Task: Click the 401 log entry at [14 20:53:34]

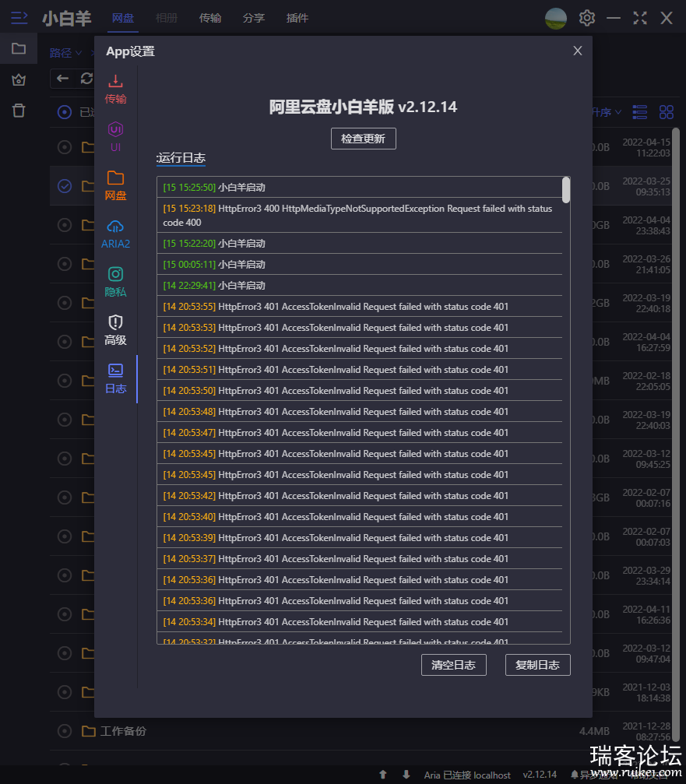Action: pos(360,621)
